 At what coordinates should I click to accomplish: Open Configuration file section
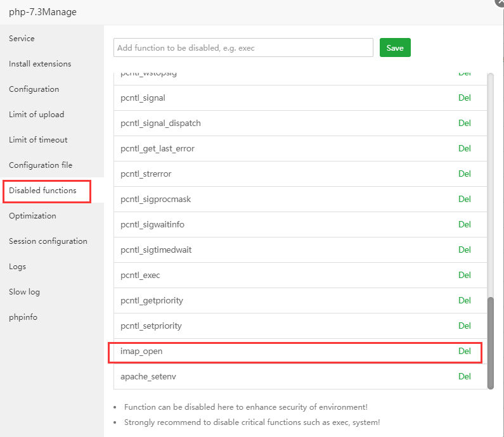(41, 165)
